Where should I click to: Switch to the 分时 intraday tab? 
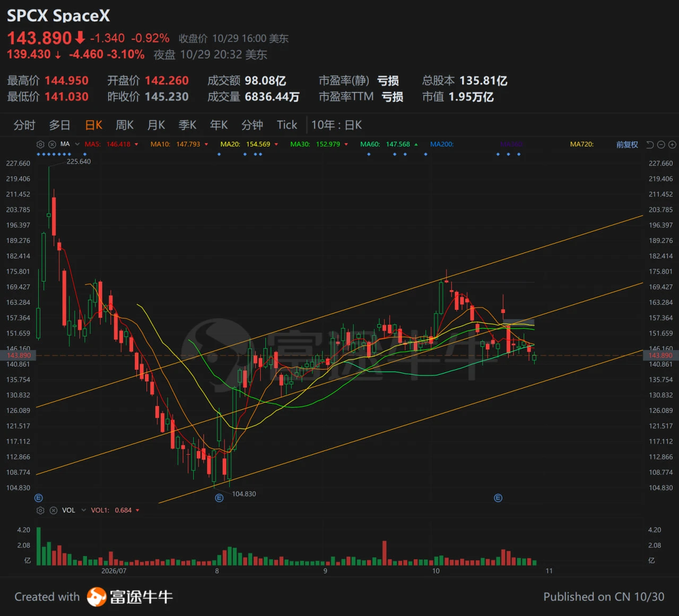pyautogui.click(x=24, y=125)
